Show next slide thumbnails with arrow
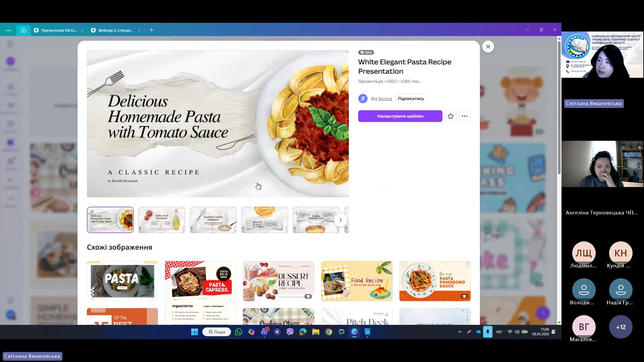The image size is (644, 362). pos(340,220)
